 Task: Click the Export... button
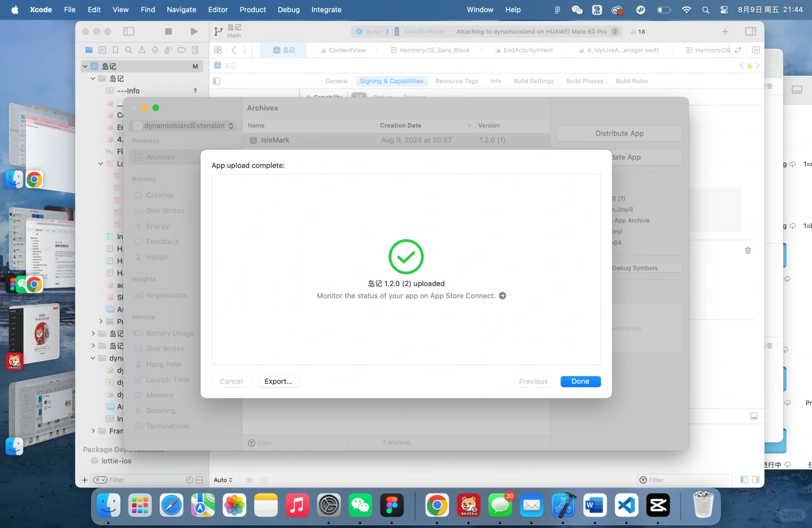[278, 381]
